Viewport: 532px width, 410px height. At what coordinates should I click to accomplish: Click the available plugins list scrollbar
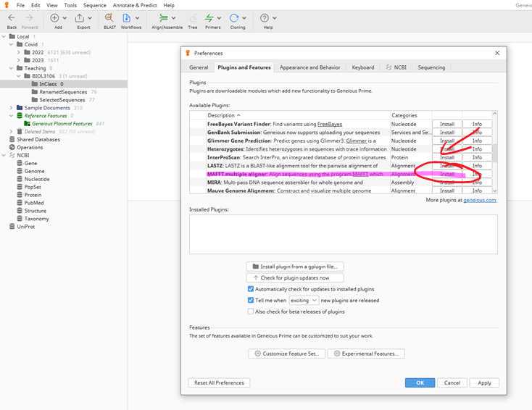click(x=494, y=152)
